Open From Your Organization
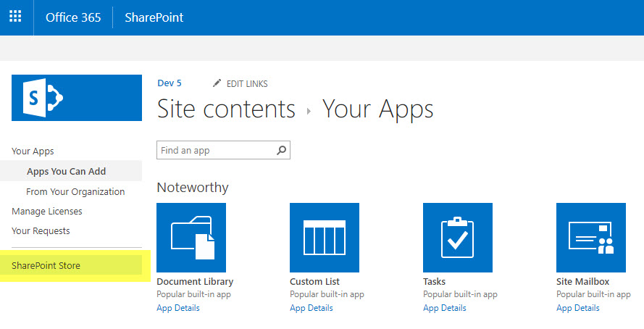This screenshot has width=644, height=329. click(75, 191)
